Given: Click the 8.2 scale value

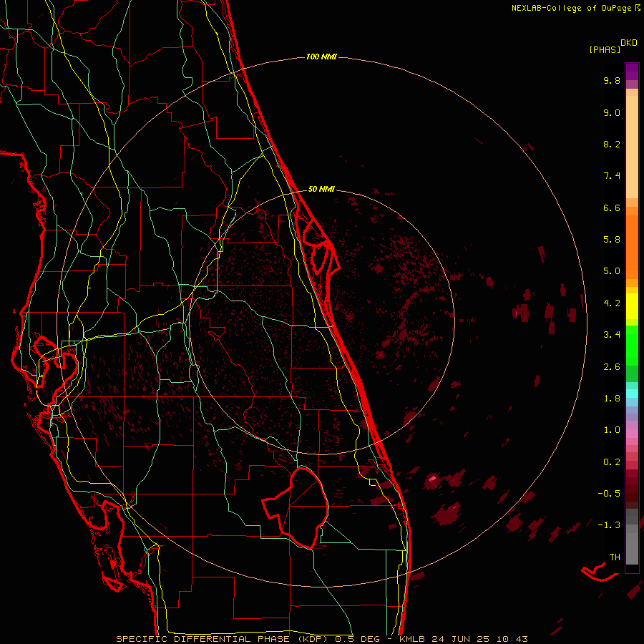Looking at the screenshot, I should [612, 144].
